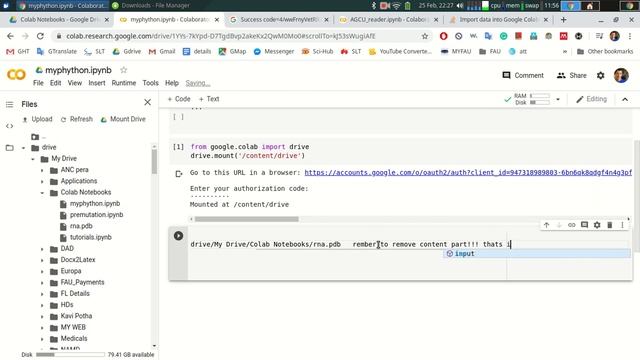Open Other bookmarks folder
The width and height of the screenshot is (640, 360).
(x=605, y=51)
